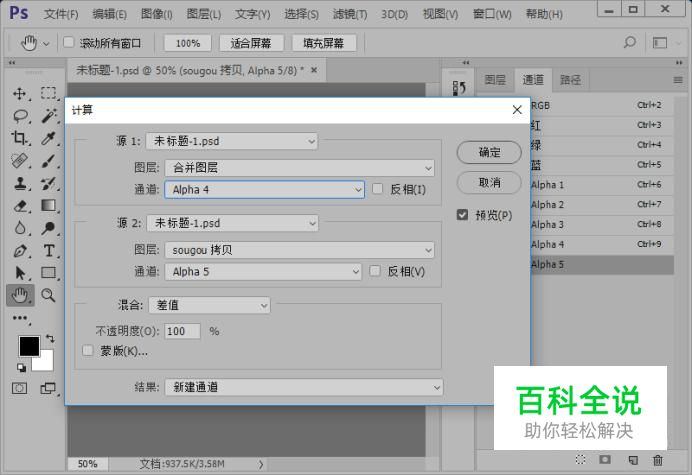Load channel as selection icon
Image resolution: width=692 pixels, height=475 pixels.
coord(580,460)
